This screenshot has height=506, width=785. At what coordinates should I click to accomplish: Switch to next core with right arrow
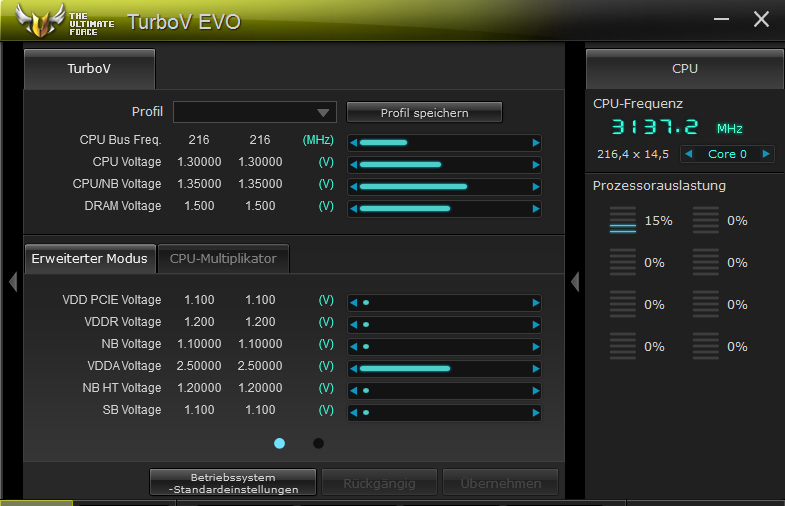tap(766, 154)
